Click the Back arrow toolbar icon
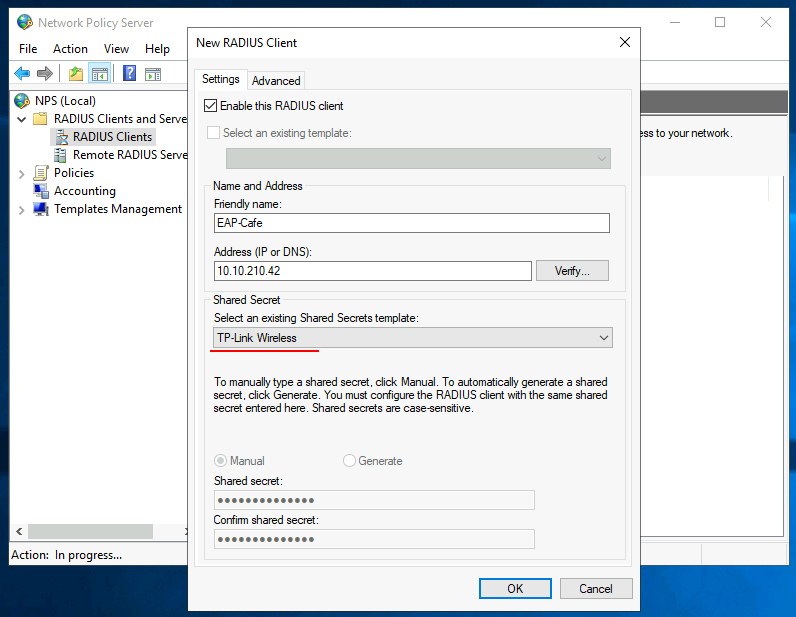This screenshot has width=796, height=617. tap(22, 74)
